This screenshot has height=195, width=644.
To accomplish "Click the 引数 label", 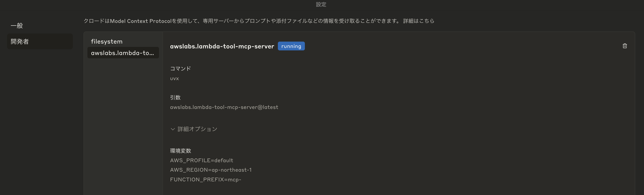I will [x=175, y=97].
